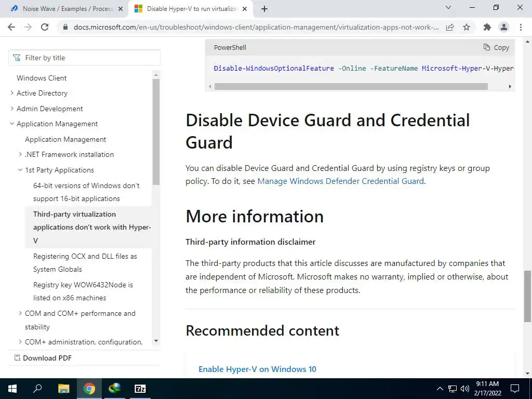Click the page scrollbar up arrow

(x=528, y=42)
